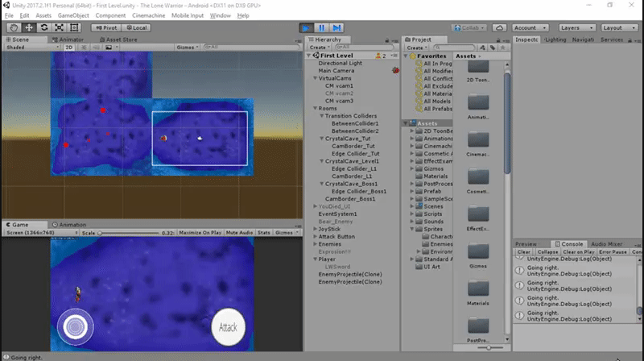Adjust Project thumbnail size slider
Viewport: 644px width, 361px height.
(490, 348)
